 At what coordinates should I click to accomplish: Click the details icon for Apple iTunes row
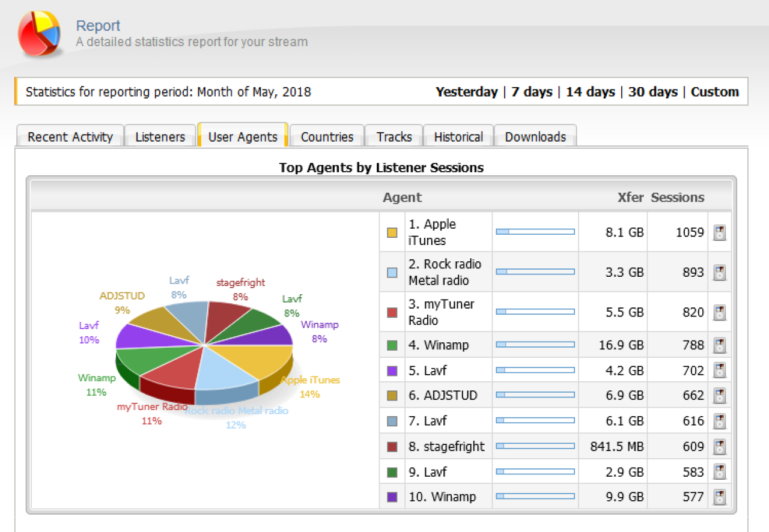[719, 232]
